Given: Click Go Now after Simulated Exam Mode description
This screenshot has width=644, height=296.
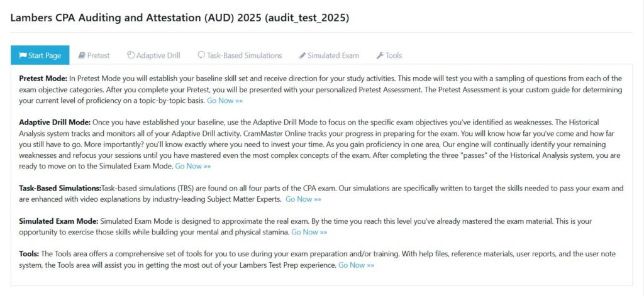Looking at the screenshot, I should (309, 232).
